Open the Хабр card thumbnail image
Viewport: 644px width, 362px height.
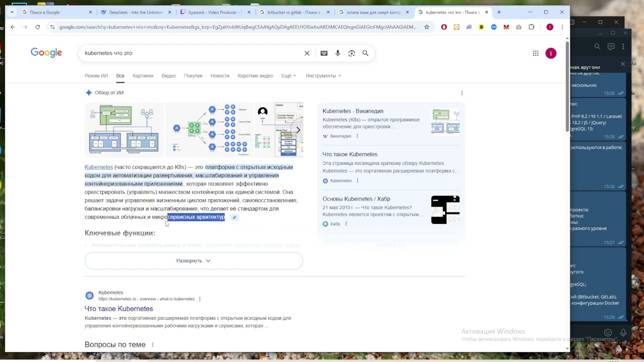click(x=445, y=210)
